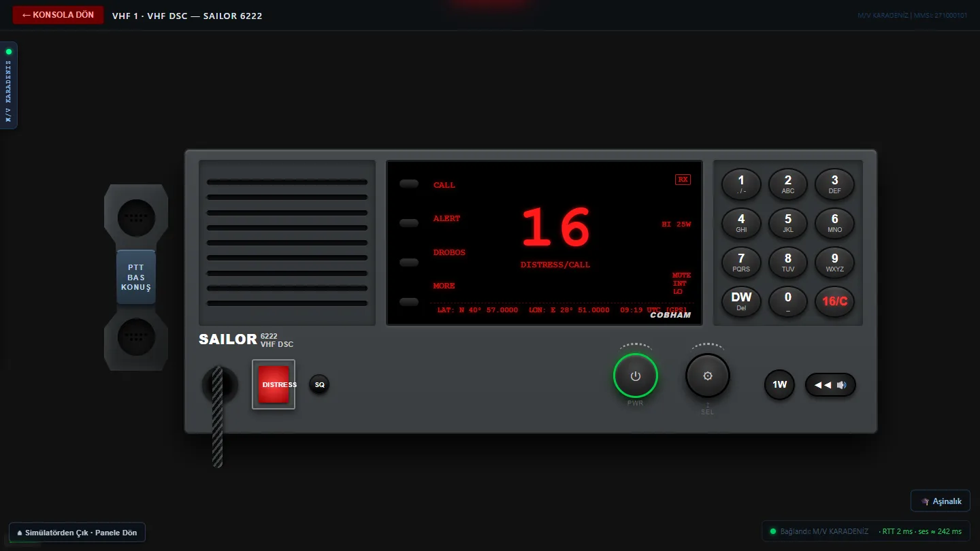Click the Bağlandı: M/V KARADENİZ status

pyautogui.click(x=824, y=531)
